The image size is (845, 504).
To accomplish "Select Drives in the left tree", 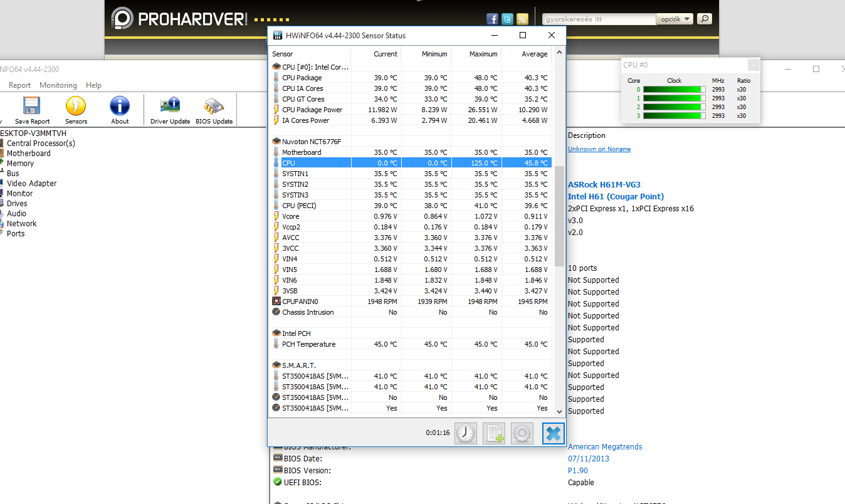I will [17, 204].
